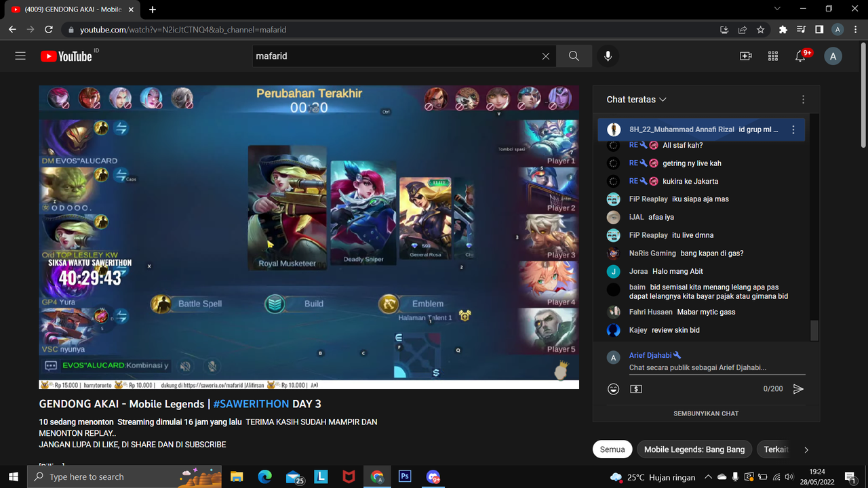868x488 pixels.
Task: Open the #SAWERITHON hashtag link
Action: (251, 404)
